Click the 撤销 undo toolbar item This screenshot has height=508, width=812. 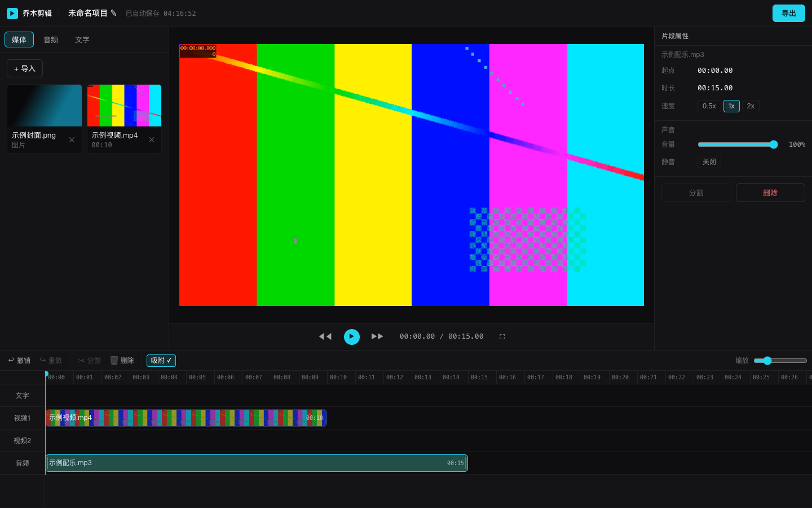pos(19,360)
